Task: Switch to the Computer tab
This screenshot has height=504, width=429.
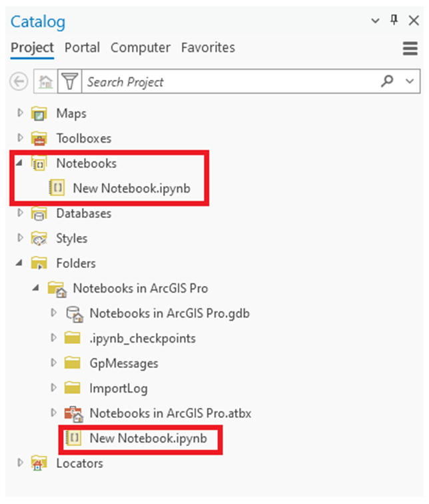Action: (x=141, y=47)
